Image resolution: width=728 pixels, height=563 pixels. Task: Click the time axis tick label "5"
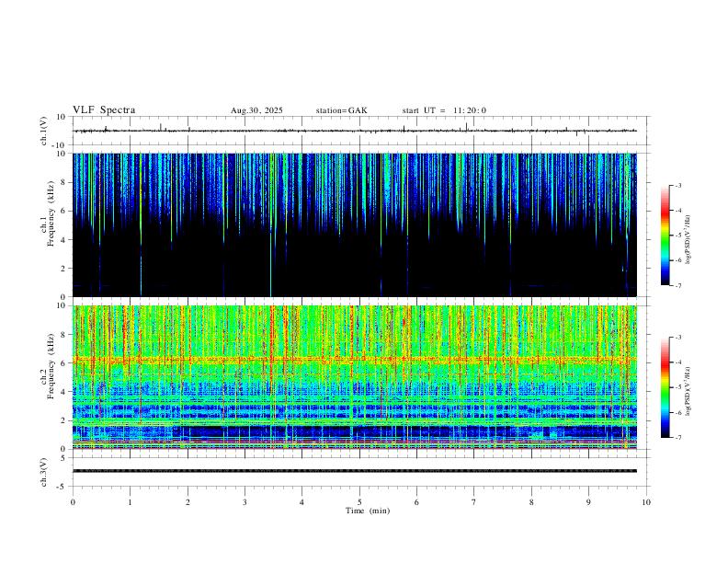tap(359, 502)
